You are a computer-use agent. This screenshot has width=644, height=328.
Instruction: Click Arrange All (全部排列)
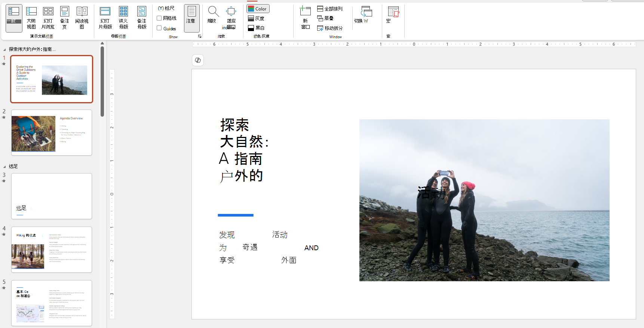[x=329, y=8]
